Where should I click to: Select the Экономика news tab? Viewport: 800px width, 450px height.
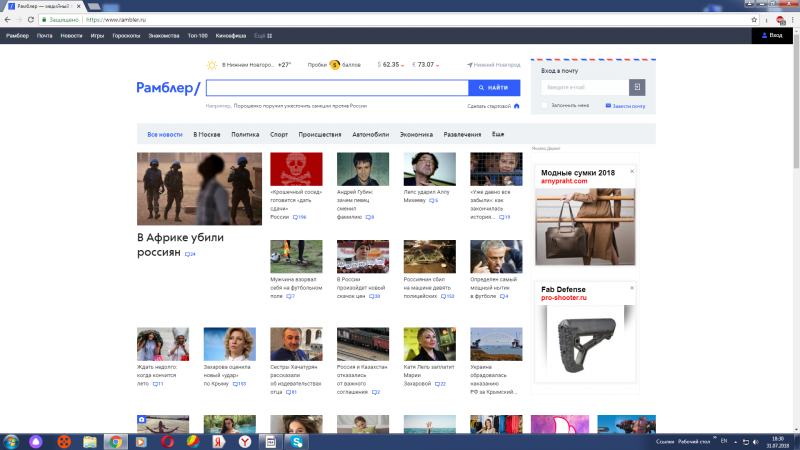416,135
